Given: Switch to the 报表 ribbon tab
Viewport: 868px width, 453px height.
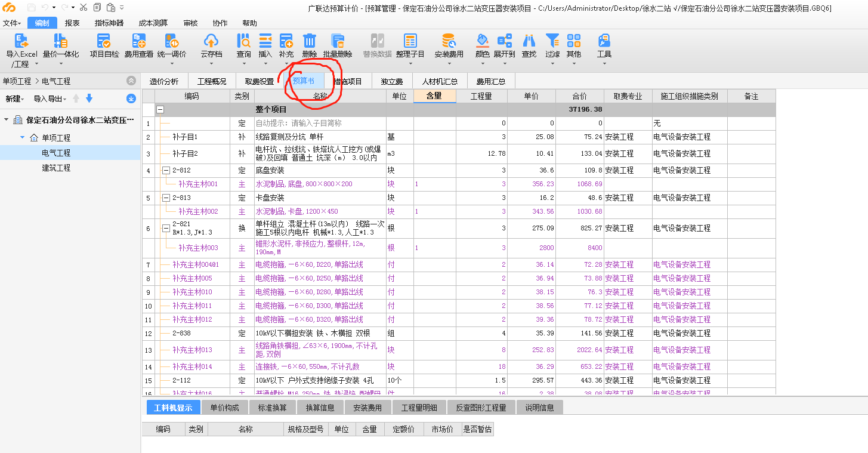Looking at the screenshot, I should (72, 23).
